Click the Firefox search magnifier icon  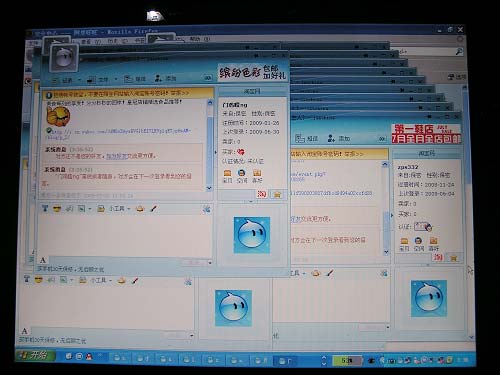pos(459,51)
